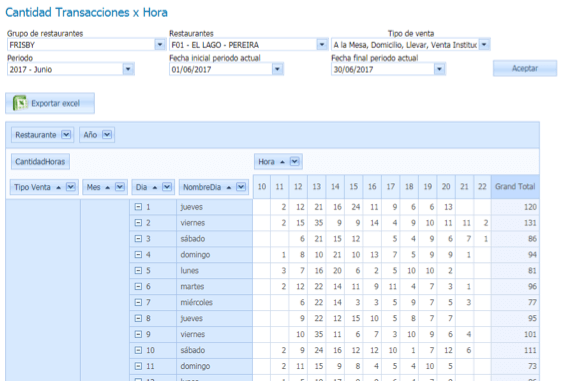Open the Tipo de venta dropdown arrow
562x381 pixels.
click(485, 45)
